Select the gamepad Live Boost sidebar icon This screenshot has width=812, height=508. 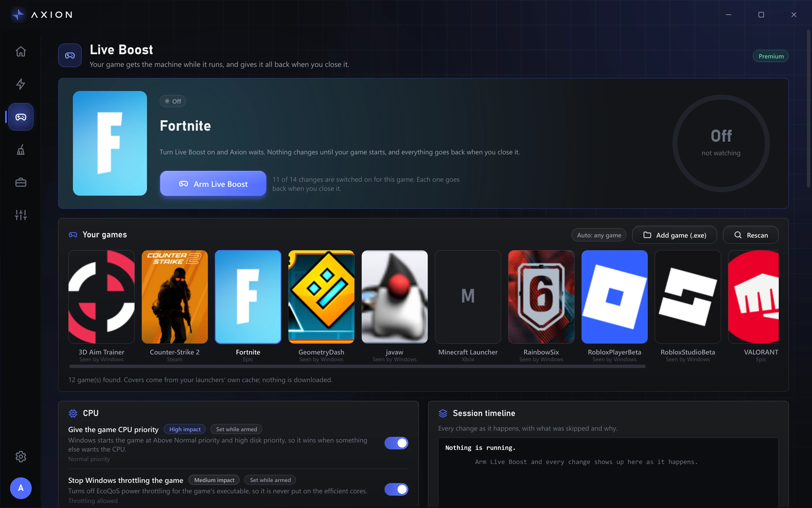point(21,117)
